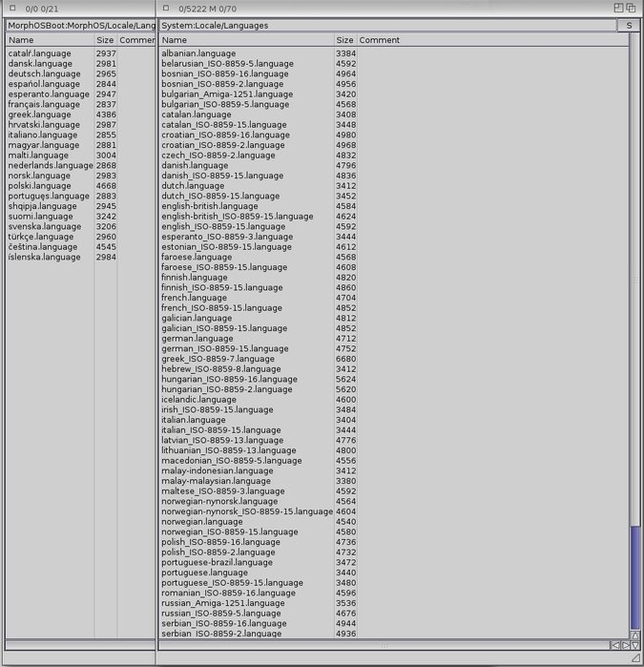The image size is (644, 667).
Task: Sort left pane by Size column header
Action: [105, 40]
